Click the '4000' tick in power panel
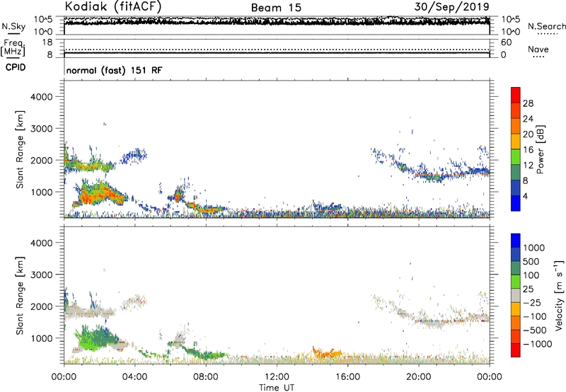566x392 pixels. click(42, 97)
